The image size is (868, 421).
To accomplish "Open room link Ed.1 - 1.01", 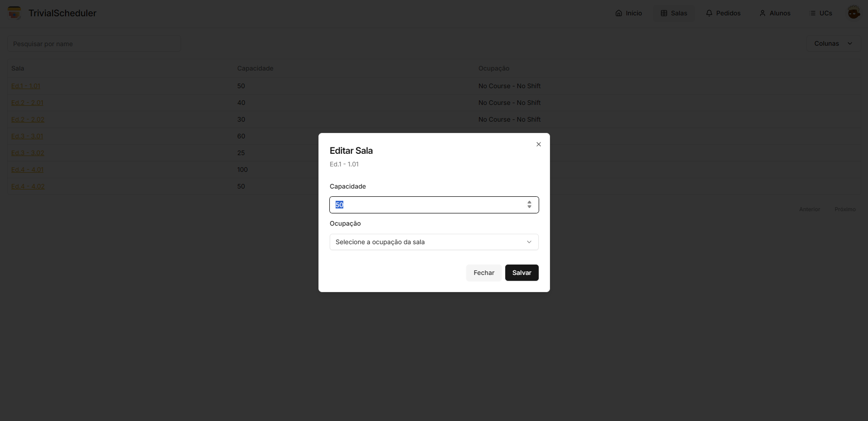I will click(x=26, y=86).
